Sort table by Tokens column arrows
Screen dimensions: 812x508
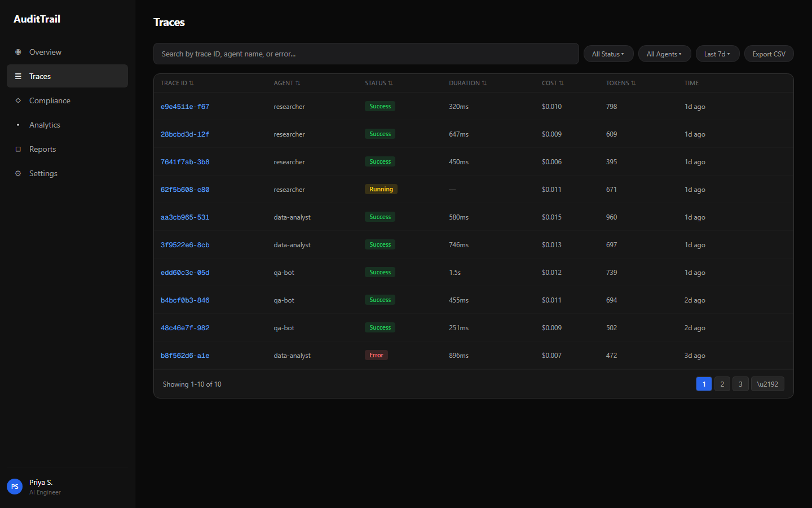click(x=633, y=83)
